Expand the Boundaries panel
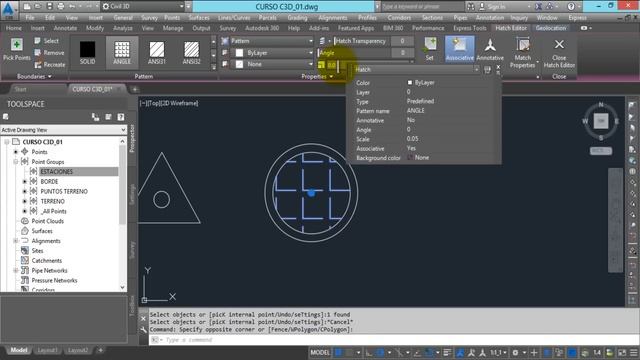The image size is (640, 360). click(34, 76)
